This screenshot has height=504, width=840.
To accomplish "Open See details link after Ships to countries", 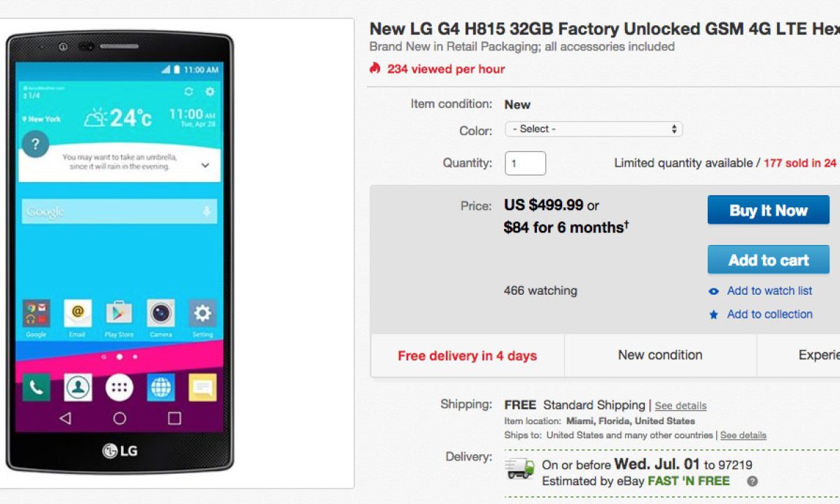I will pyautogui.click(x=743, y=435).
